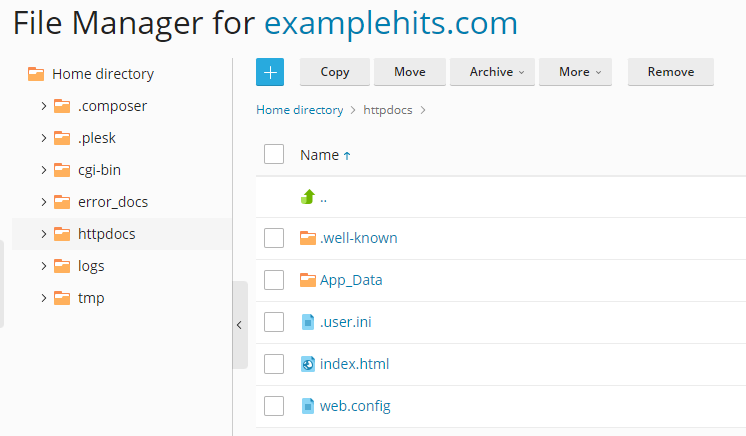Screen dimensions: 746x436
Task: Click the .well-known folder icon in file list
Action: [308, 238]
